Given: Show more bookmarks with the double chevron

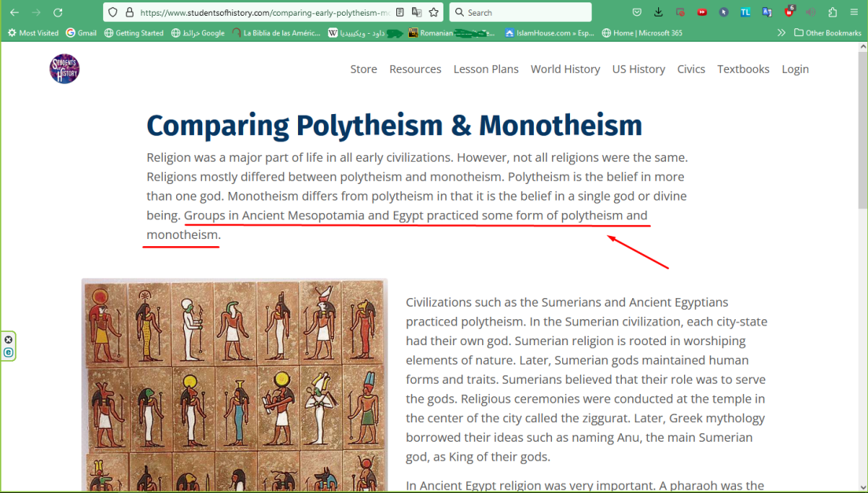Looking at the screenshot, I should pos(781,33).
